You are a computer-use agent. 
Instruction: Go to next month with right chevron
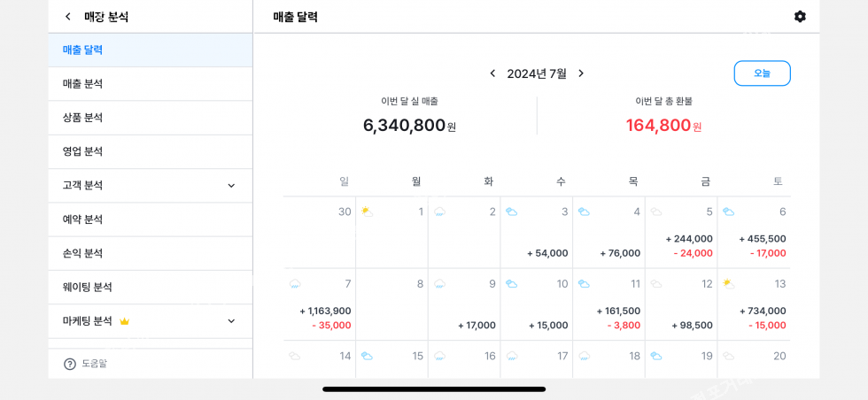581,73
